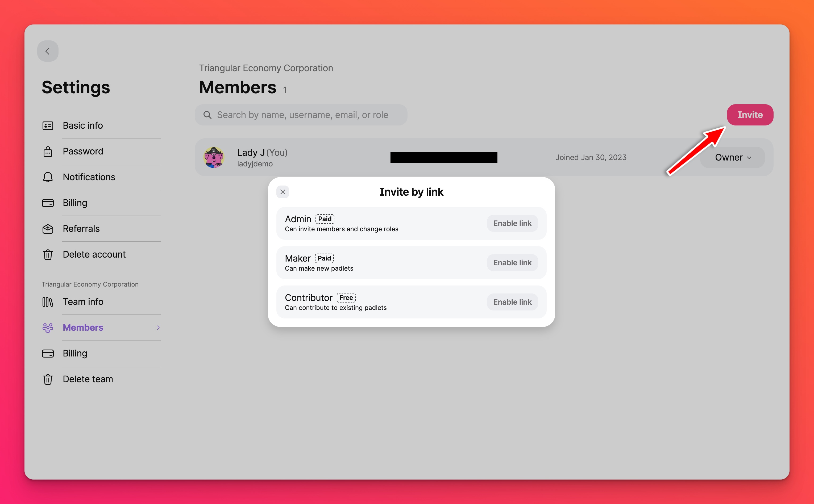Click the Billing credit card icon
The image size is (814, 504).
[x=48, y=203]
